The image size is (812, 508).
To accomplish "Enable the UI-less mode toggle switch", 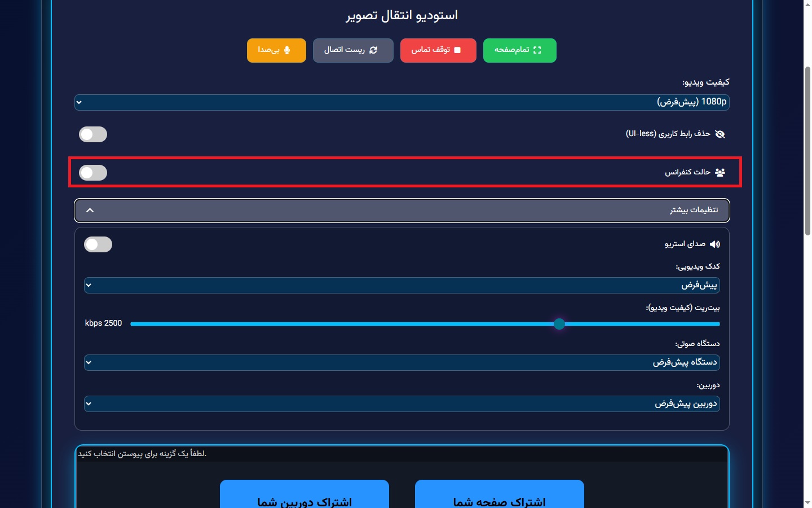I will [x=93, y=134].
